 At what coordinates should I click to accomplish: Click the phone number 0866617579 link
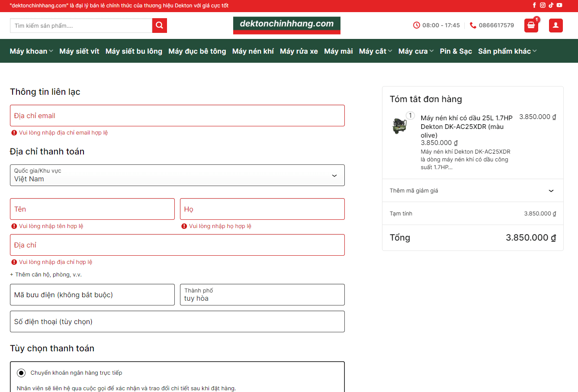pos(496,25)
